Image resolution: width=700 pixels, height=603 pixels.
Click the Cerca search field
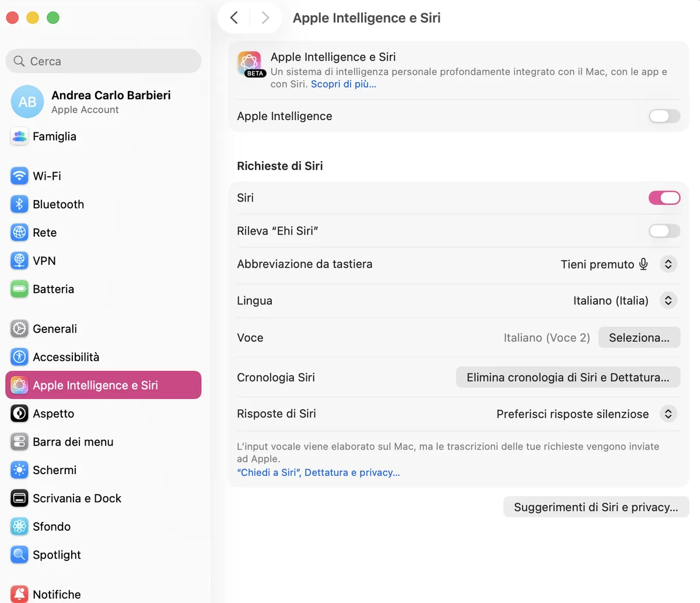[103, 61]
